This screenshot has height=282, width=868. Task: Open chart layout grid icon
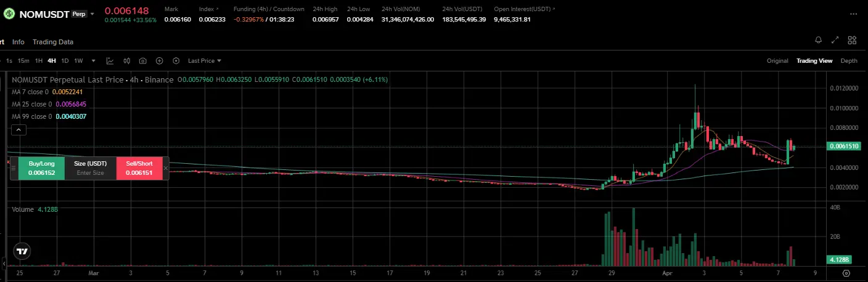click(852, 40)
